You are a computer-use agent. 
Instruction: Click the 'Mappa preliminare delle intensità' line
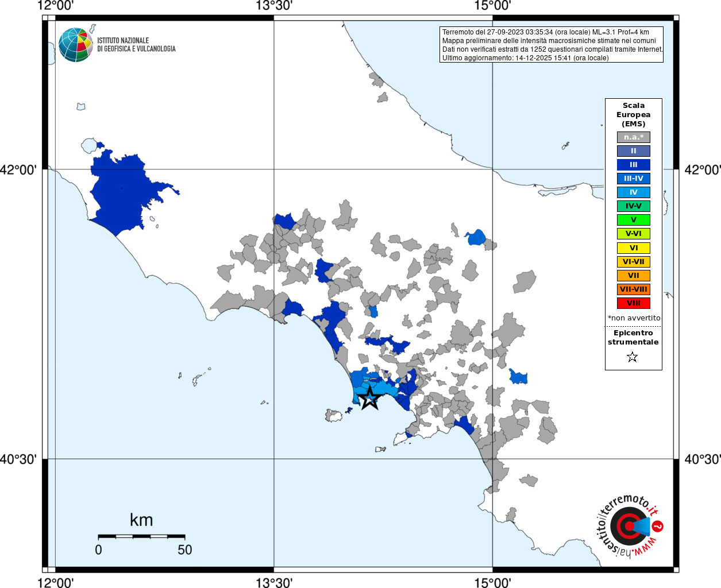click(x=549, y=41)
